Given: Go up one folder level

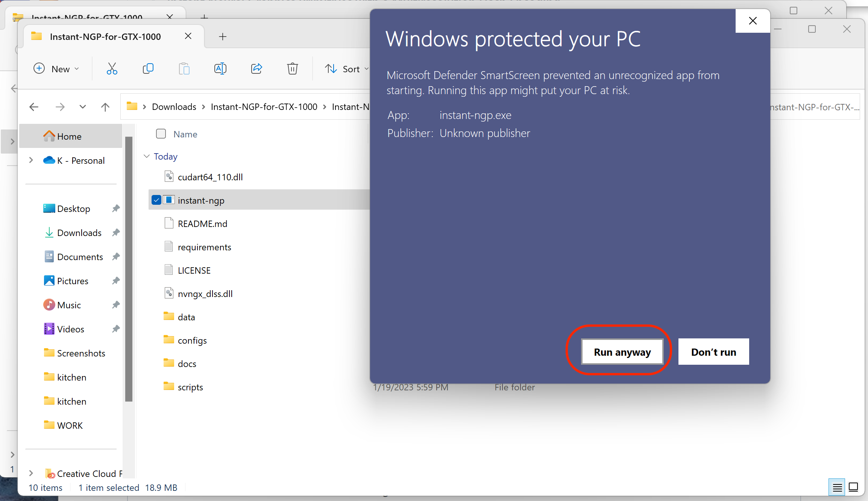Looking at the screenshot, I should pos(105,107).
